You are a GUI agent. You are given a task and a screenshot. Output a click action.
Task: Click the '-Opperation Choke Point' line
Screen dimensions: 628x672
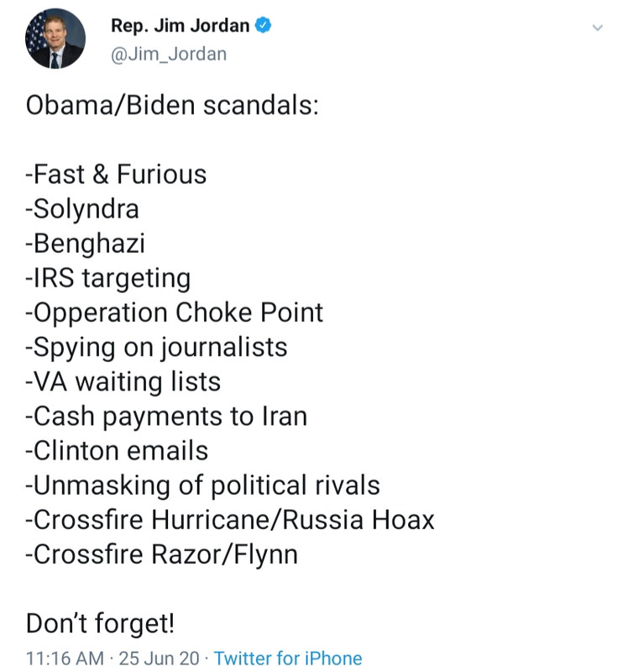tap(175, 312)
